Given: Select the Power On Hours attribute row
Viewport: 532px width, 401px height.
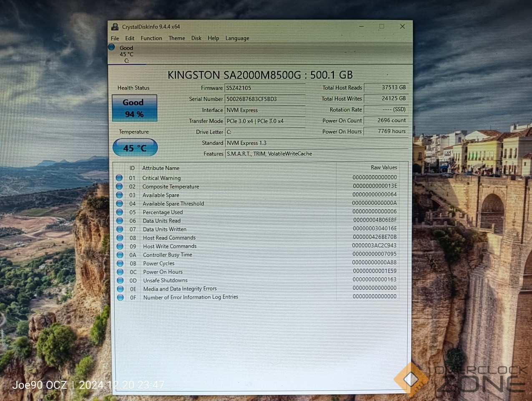Looking at the screenshot, I should [x=163, y=272].
